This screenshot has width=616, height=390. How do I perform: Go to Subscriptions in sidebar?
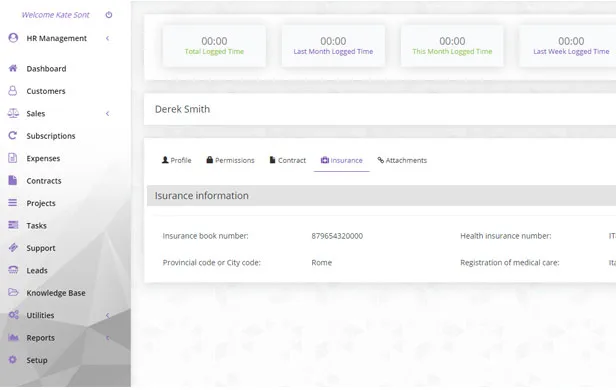(x=51, y=136)
